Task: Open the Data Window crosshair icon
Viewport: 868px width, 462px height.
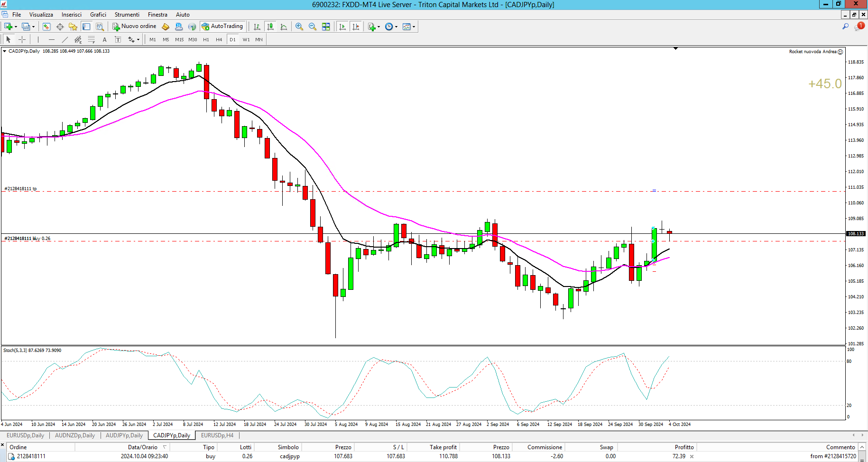Action: 60,27
